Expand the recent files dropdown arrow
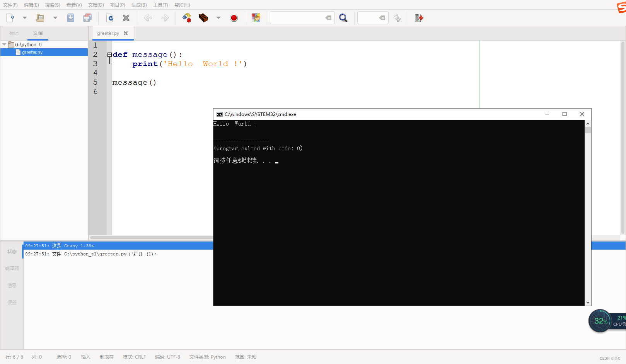This screenshot has width=626, height=364. click(55, 18)
